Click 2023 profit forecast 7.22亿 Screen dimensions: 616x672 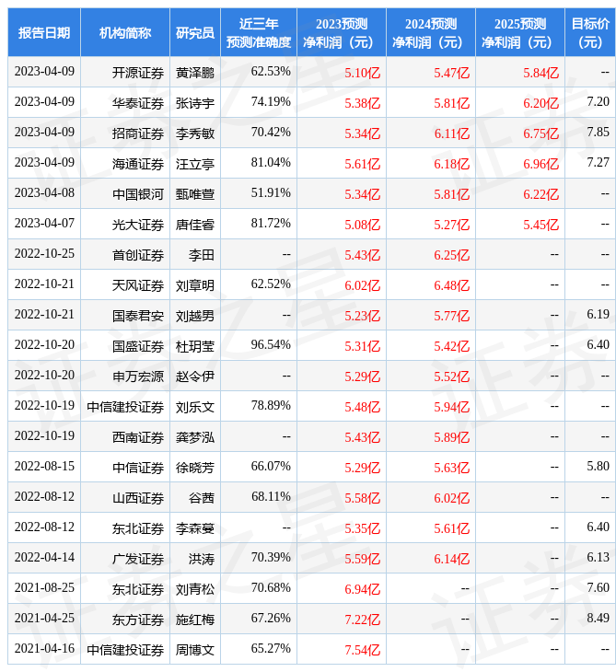click(362, 620)
